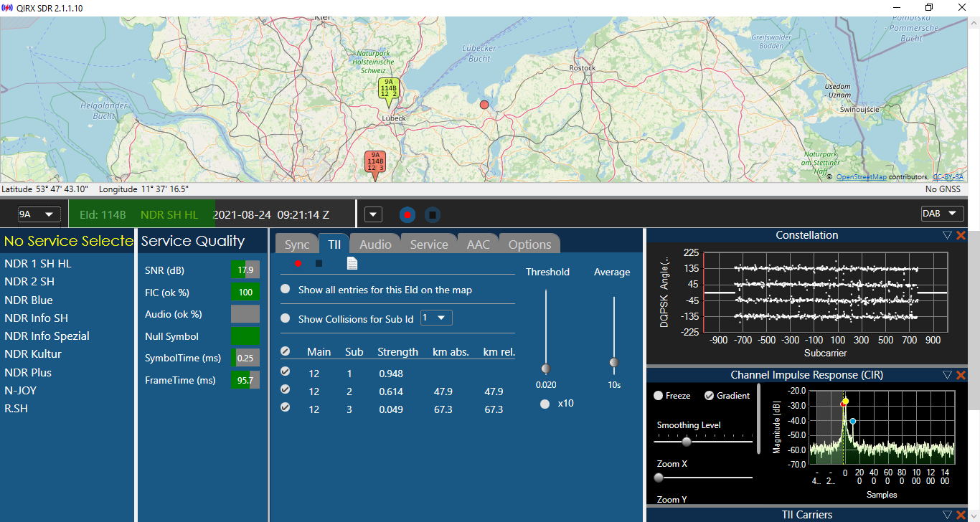This screenshot has width=980, height=522.
Task: Open the TII log file document icon
Action: [x=352, y=263]
